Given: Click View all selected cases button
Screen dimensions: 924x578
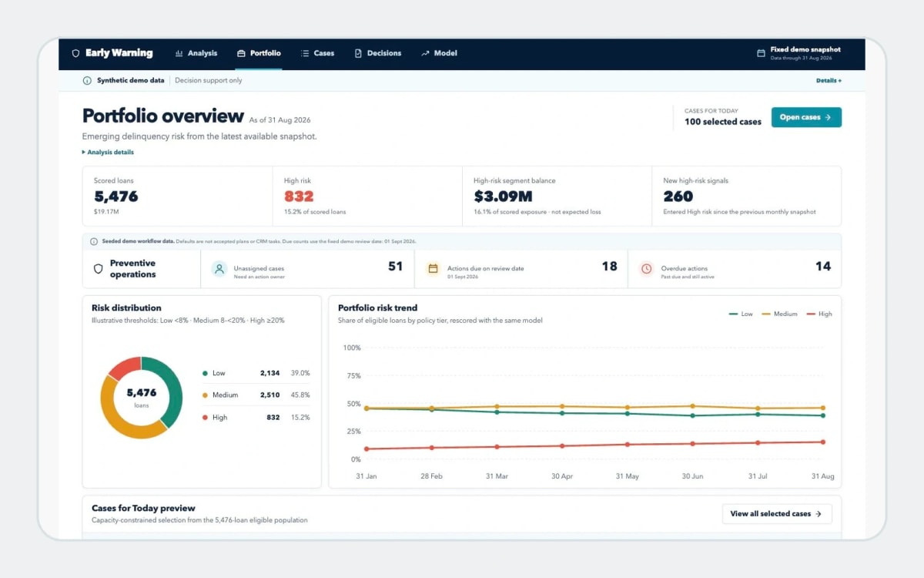Looking at the screenshot, I should [x=777, y=514].
